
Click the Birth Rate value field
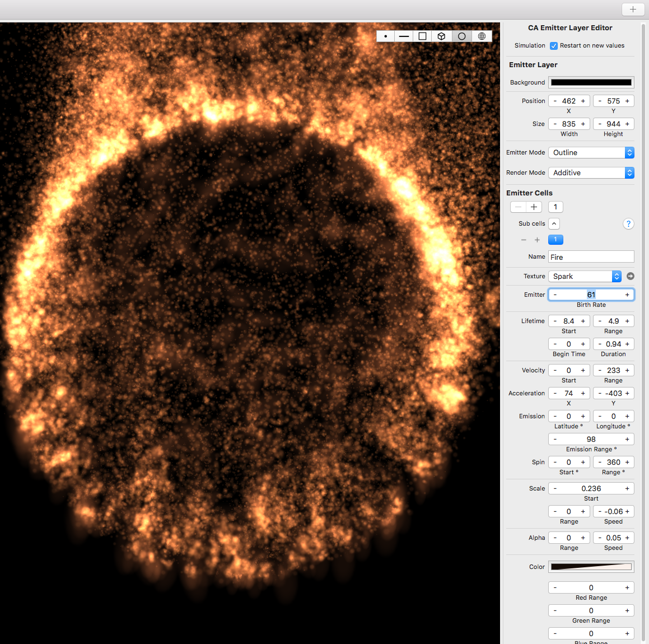[x=591, y=295]
